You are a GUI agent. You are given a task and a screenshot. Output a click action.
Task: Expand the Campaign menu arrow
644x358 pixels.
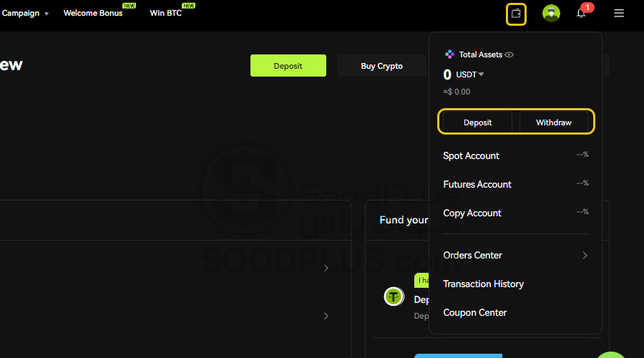(x=47, y=14)
